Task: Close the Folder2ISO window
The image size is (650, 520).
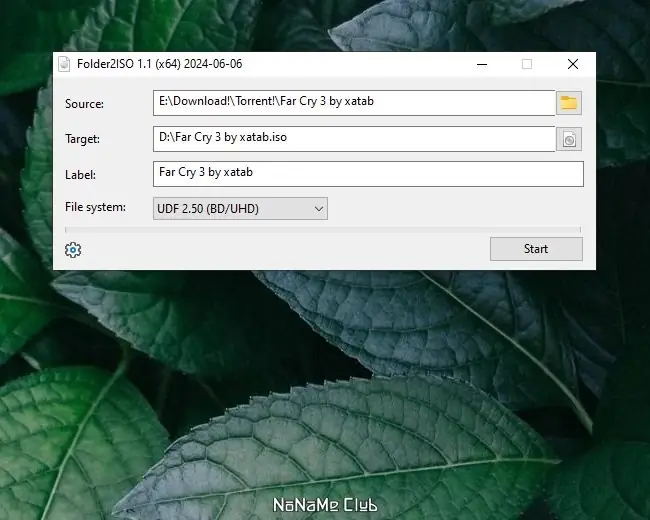Action: click(573, 64)
